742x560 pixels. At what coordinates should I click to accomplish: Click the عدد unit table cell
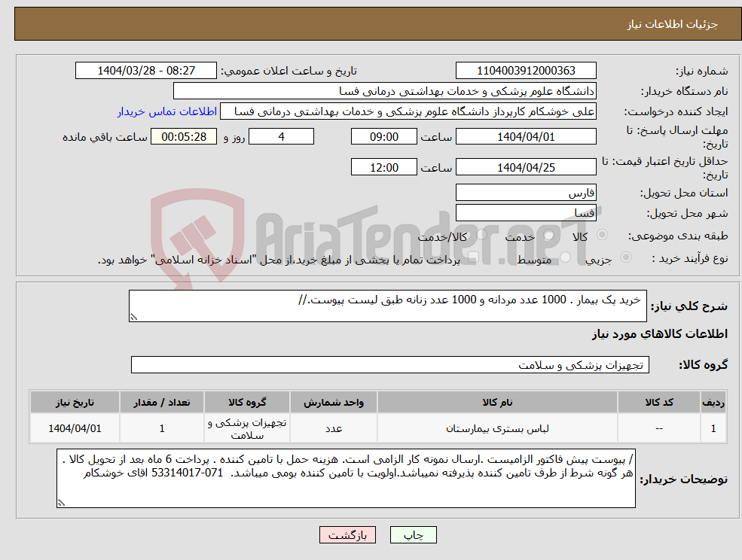pos(334,428)
